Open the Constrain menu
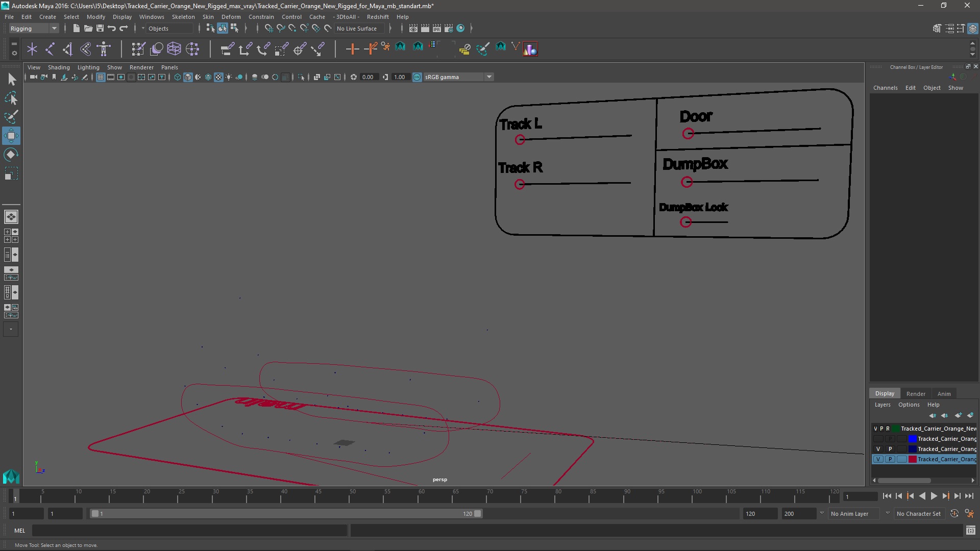The image size is (980, 551). (261, 17)
